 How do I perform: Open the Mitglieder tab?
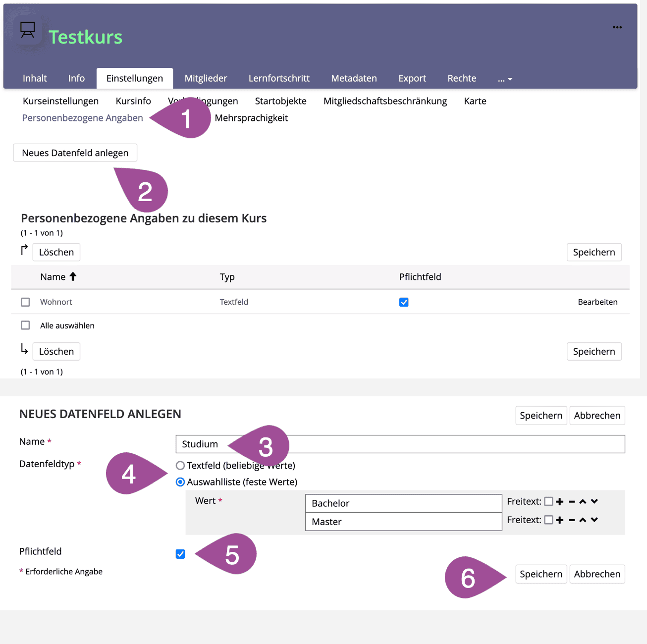206,78
